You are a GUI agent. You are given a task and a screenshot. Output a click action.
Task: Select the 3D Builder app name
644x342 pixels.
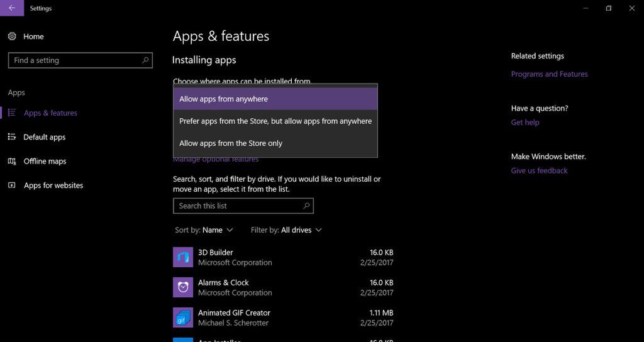tap(215, 253)
